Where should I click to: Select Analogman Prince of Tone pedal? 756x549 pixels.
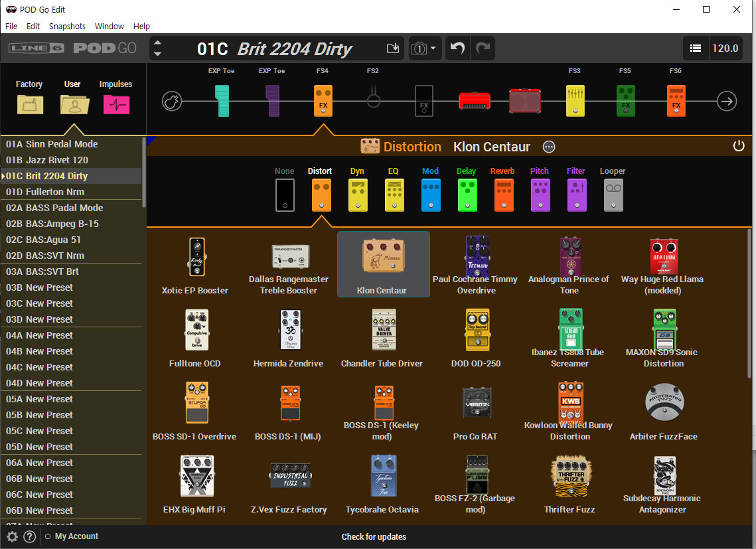pyautogui.click(x=569, y=264)
